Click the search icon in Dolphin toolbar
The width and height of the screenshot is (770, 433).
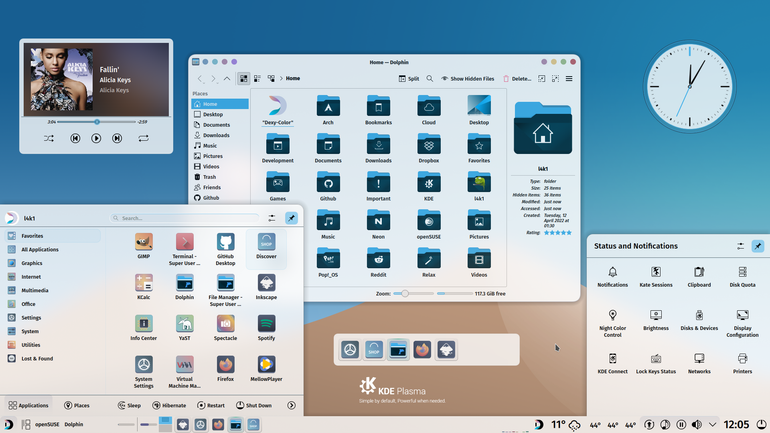(x=430, y=79)
